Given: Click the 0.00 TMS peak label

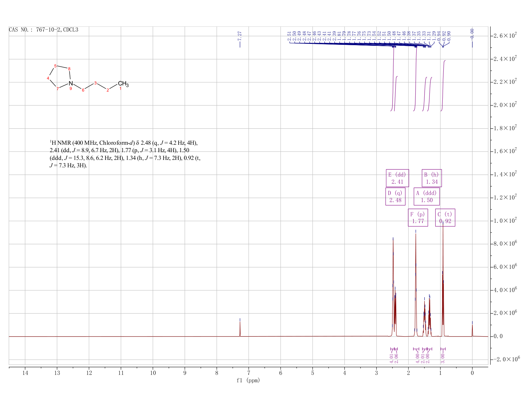Looking at the screenshot, I should 472,33.
